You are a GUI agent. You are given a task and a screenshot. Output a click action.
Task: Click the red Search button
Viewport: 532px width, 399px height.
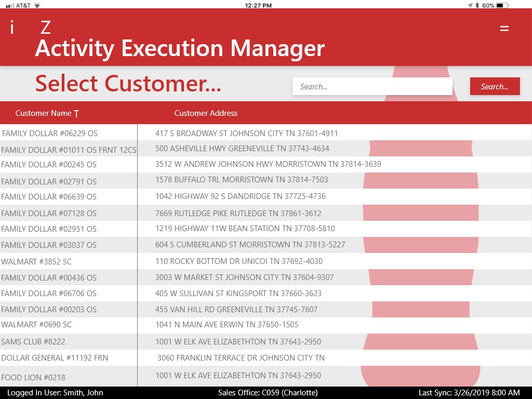point(495,86)
